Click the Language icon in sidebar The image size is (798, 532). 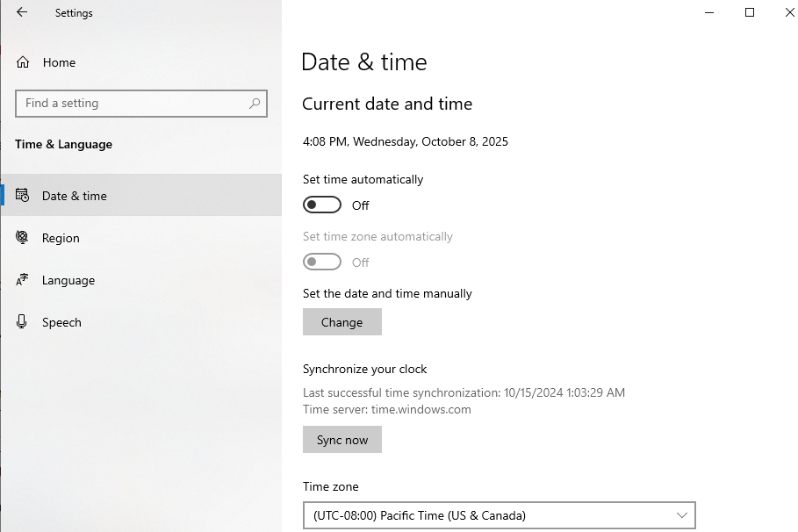(x=24, y=280)
